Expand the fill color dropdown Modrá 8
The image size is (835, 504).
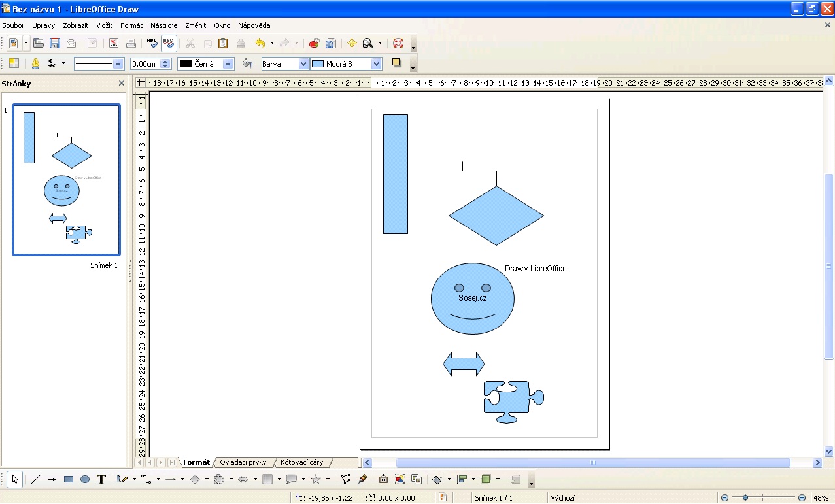tap(376, 64)
